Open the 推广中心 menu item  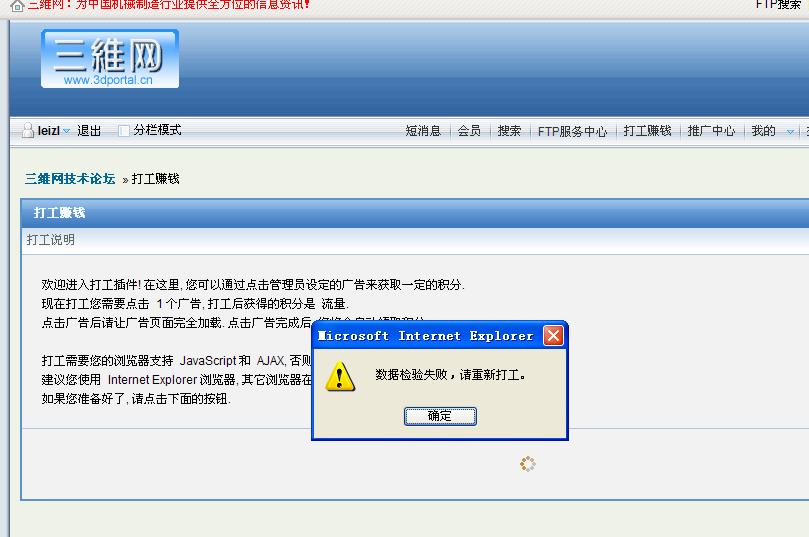click(711, 131)
